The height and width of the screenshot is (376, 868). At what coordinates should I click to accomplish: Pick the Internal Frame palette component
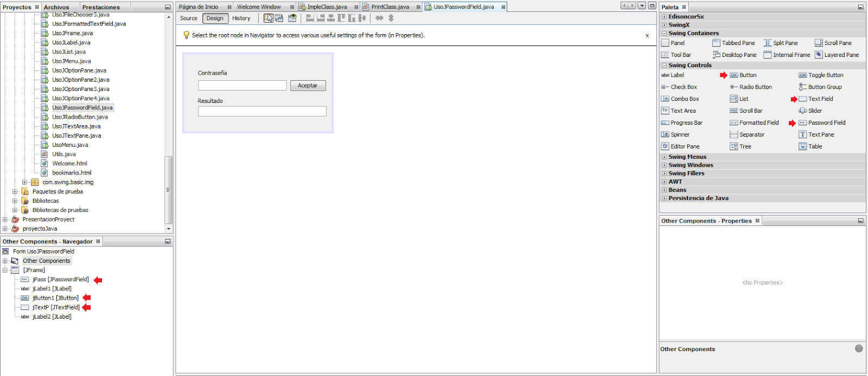click(x=787, y=55)
